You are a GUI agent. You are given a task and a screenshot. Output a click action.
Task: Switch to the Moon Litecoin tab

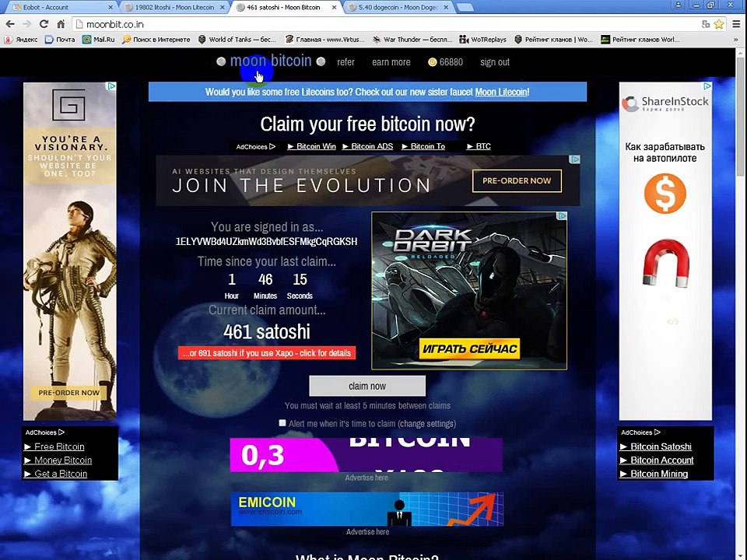click(x=174, y=7)
